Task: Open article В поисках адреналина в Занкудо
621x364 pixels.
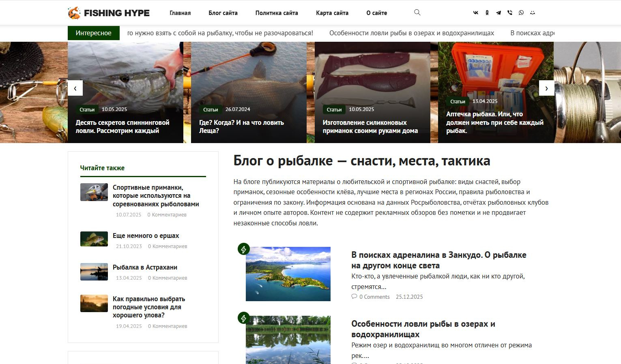Action: (x=439, y=260)
